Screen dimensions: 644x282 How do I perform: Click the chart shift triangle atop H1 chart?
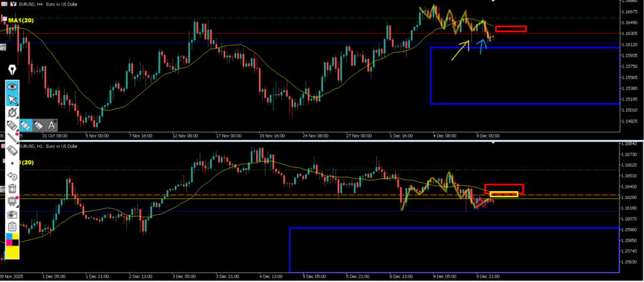pos(493,143)
